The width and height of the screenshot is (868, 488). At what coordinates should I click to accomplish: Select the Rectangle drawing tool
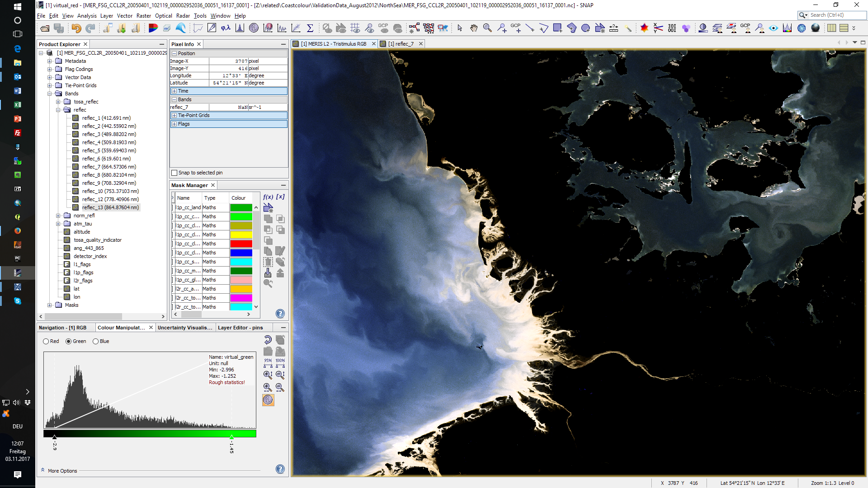[557, 28]
